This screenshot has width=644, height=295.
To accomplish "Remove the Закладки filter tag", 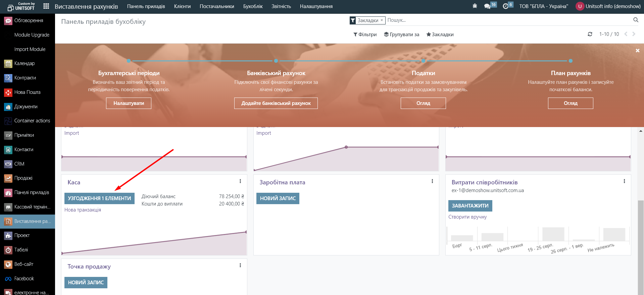I will pyautogui.click(x=382, y=20).
